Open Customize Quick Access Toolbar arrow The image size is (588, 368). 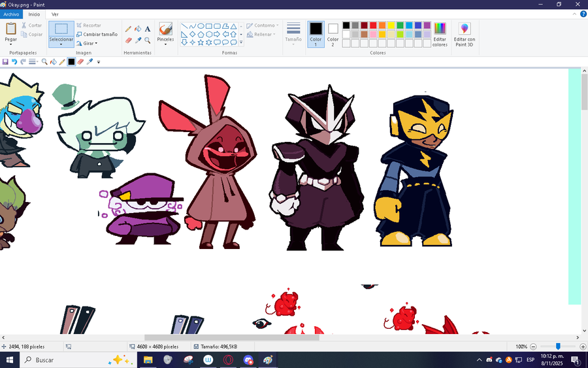(x=99, y=62)
